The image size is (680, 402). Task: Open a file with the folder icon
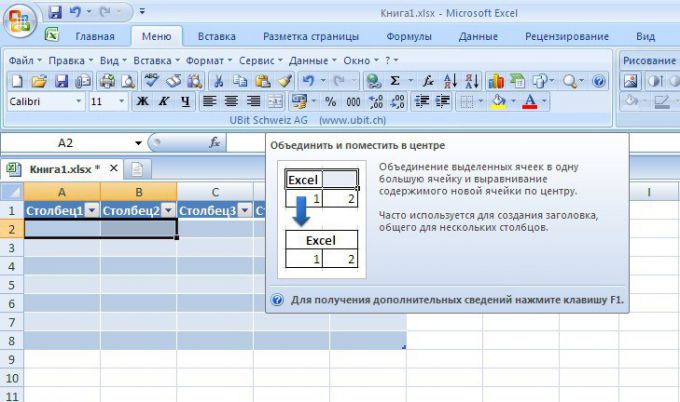point(39,81)
